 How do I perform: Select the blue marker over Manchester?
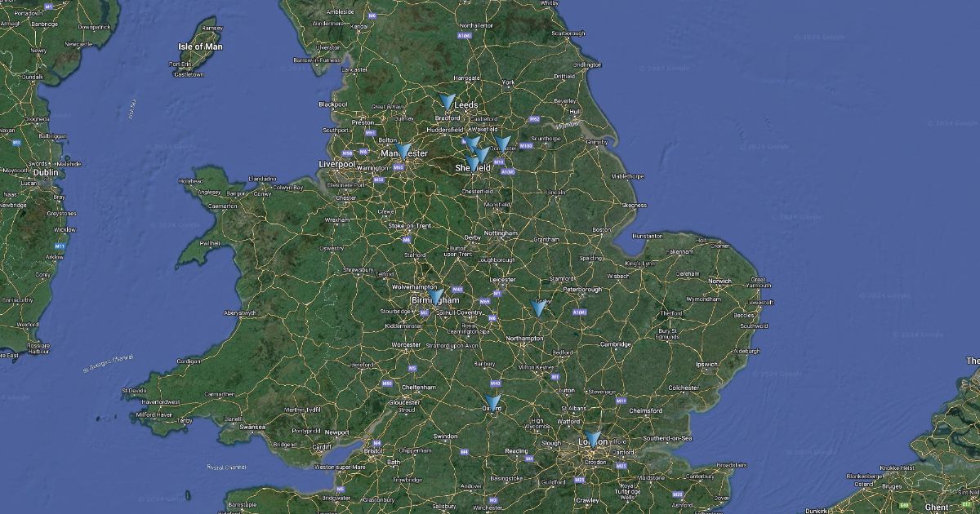coord(403,151)
